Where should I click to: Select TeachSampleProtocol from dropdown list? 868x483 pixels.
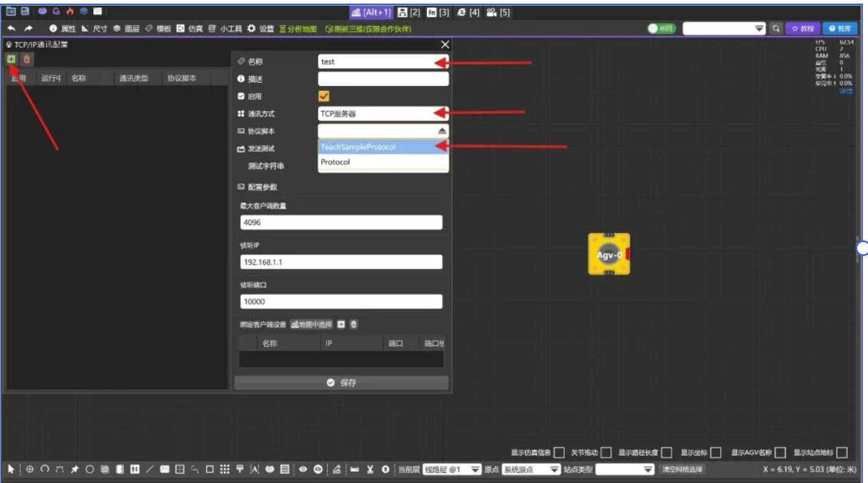point(383,147)
